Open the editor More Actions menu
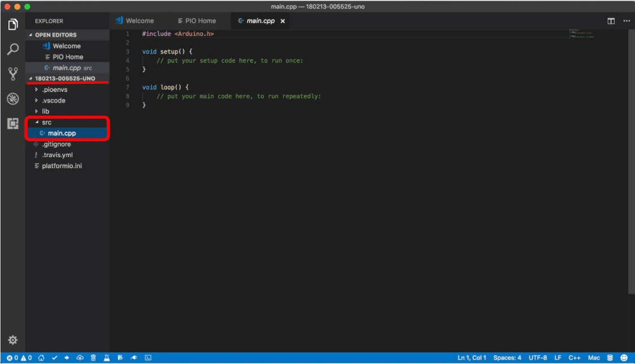Viewport: 635px width, 364px height. pos(627,21)
